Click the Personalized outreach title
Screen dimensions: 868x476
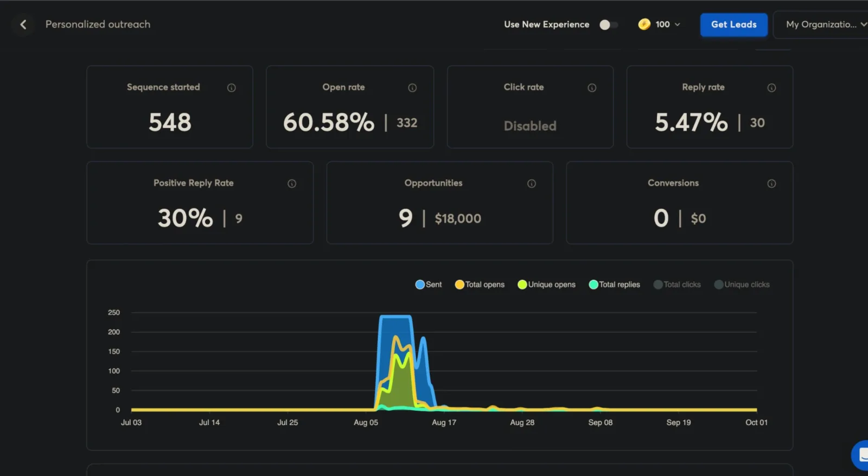98,24
